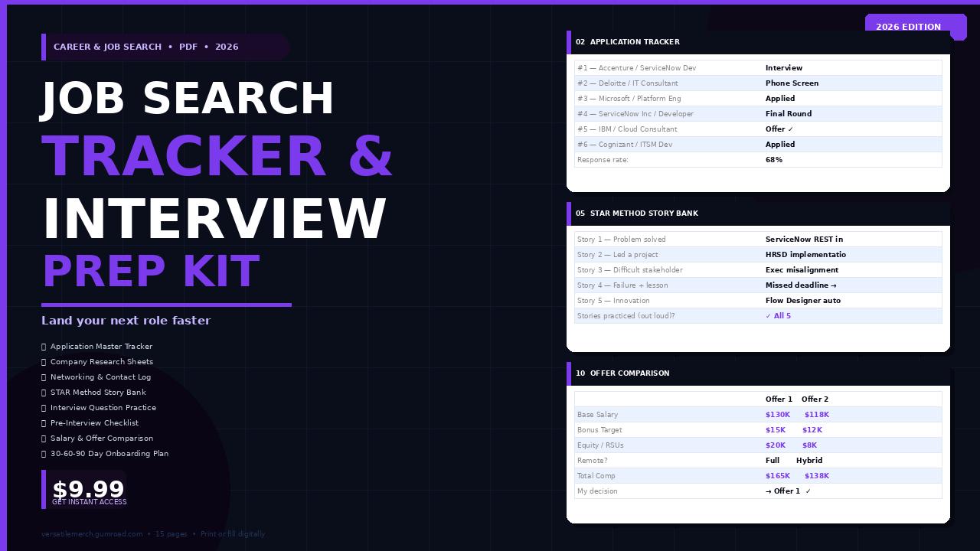Select the "PREP KIT" title line

(151, 272)
